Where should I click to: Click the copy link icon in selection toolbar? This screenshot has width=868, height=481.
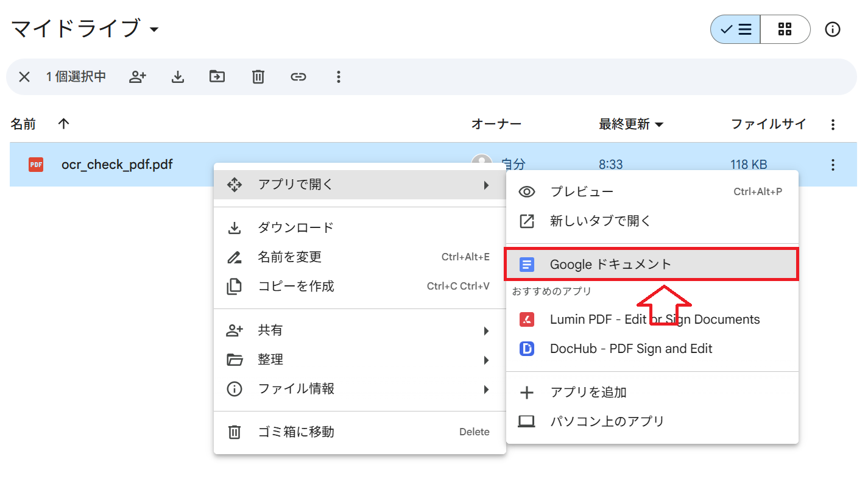(298, 77)
